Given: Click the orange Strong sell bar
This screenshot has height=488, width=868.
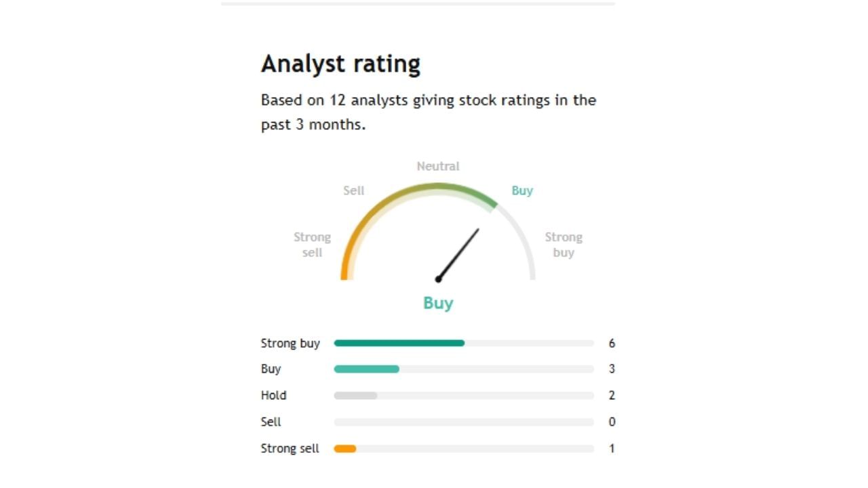Looking at the screenshot, I should [344, 448].
